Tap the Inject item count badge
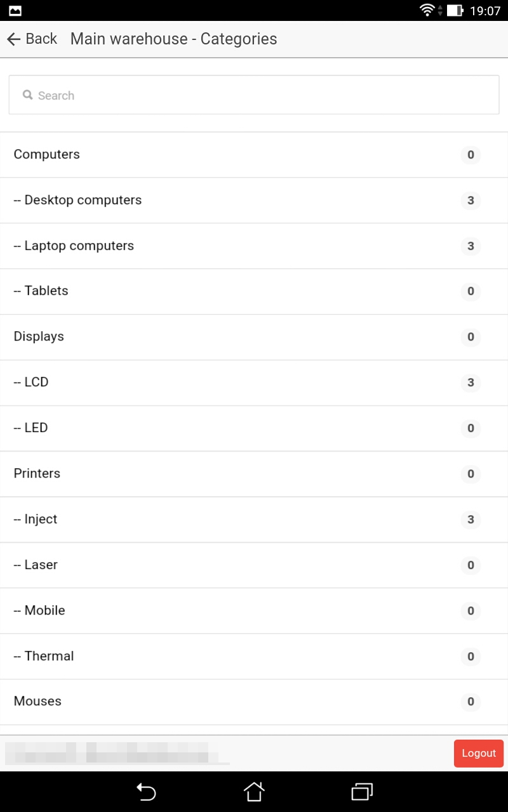This screenshot has width=508, height=812. [471, 520]
